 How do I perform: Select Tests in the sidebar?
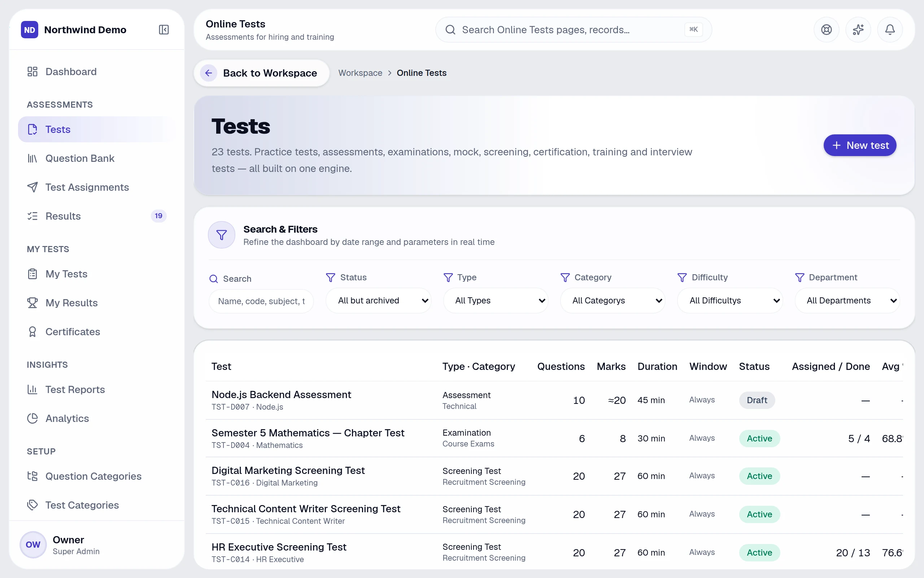point(97,129)
